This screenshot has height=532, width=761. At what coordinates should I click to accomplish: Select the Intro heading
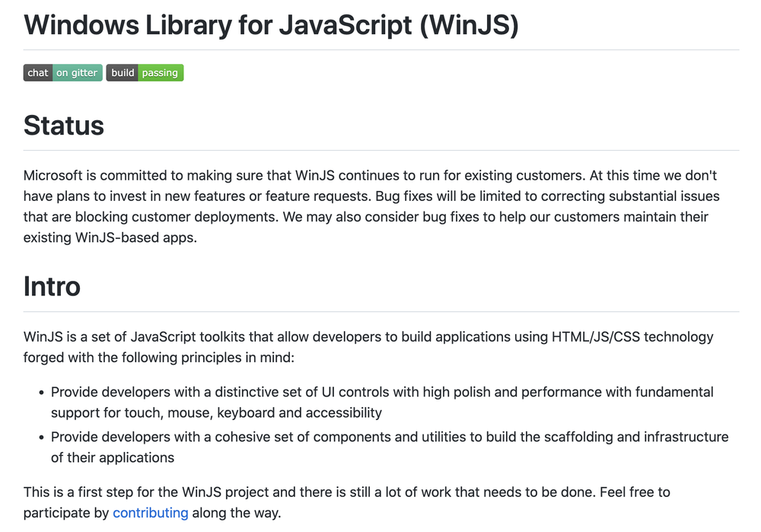pyautogui.click(x=52, y=286)
